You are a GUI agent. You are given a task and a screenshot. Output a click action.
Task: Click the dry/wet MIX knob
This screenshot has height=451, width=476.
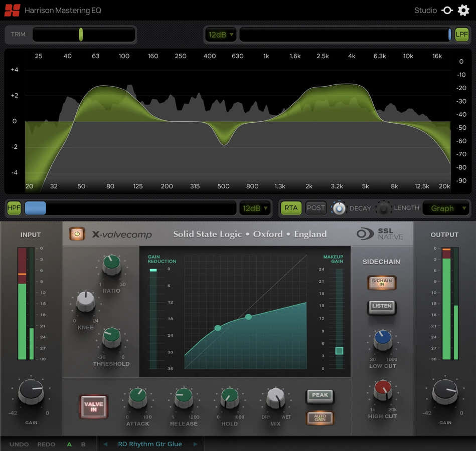click(275, 397)
